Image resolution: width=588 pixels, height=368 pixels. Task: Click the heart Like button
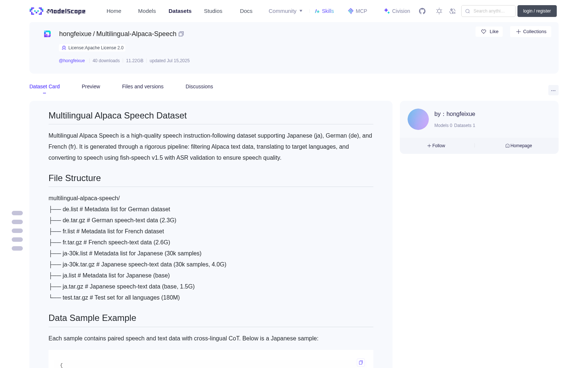pos(489,32)
